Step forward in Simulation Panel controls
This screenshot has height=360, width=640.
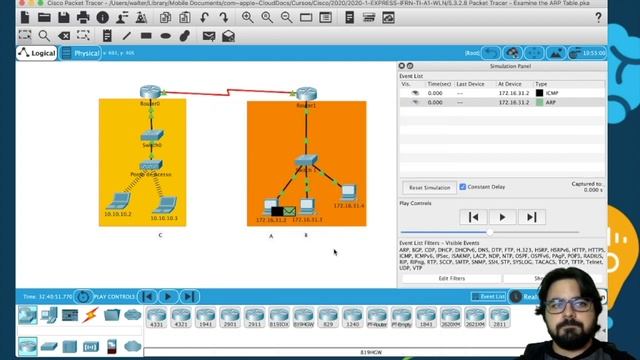click(x=531, y=217)
